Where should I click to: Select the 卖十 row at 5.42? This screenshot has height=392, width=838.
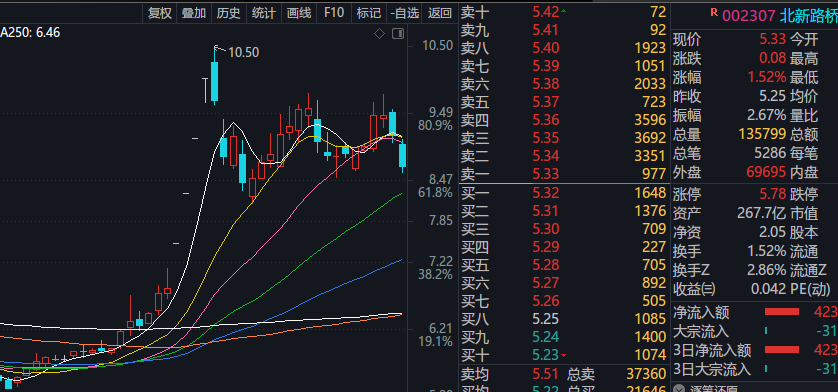coord(563,12)
